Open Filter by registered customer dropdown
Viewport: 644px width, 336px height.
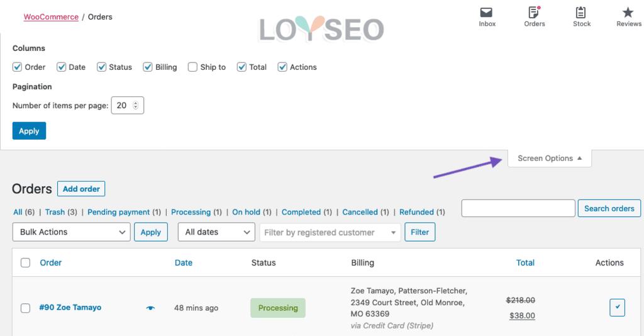point(330,232)
